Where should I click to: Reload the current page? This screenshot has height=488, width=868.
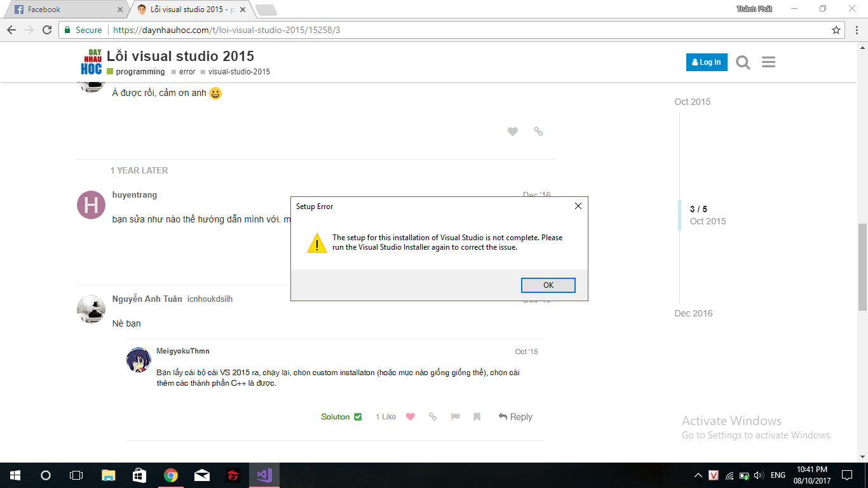[47, 30]
